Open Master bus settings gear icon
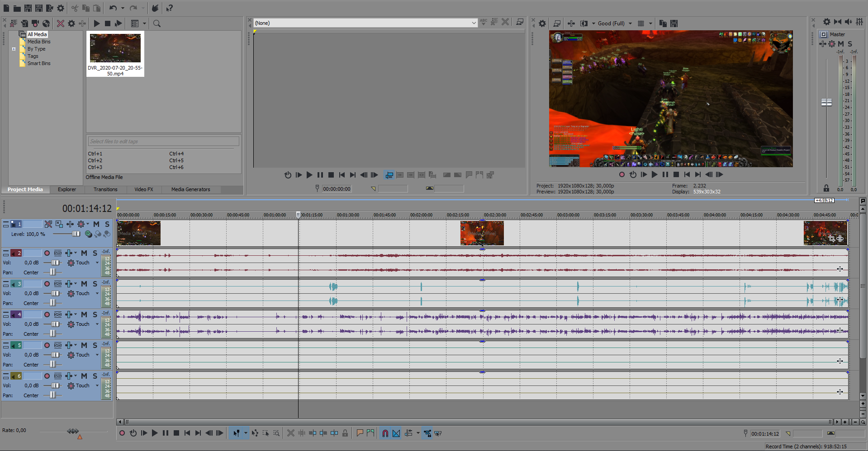 [827, 22]
